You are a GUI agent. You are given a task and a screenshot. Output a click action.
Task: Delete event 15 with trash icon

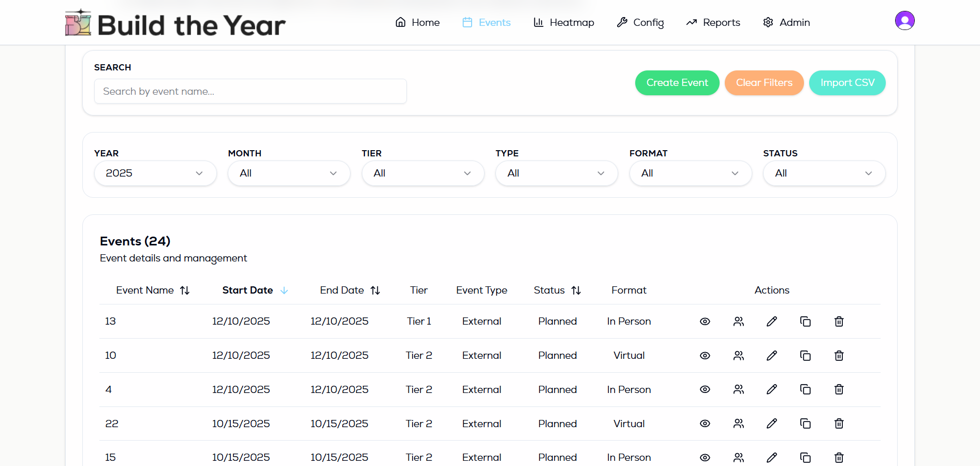coord(839,458)
